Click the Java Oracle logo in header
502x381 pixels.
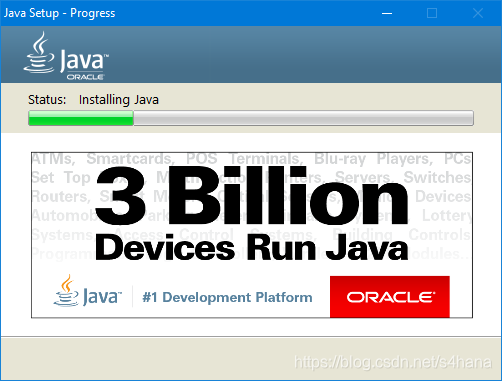(x=66, y=56)
